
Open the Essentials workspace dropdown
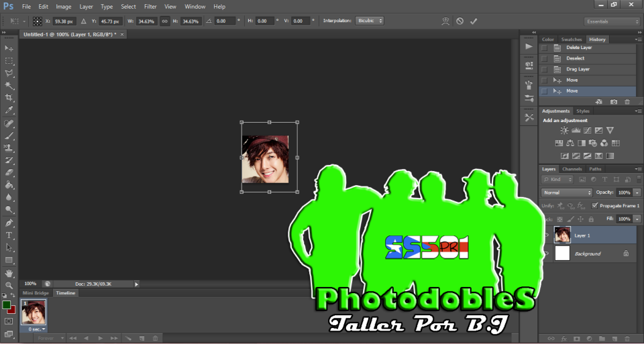point(612,21)
